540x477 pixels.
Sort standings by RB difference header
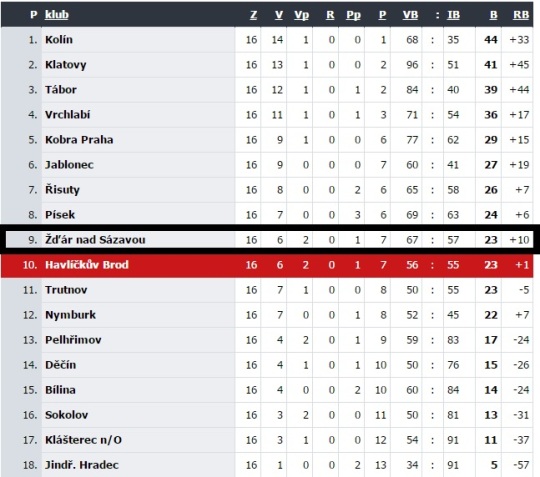coord(521,15)
